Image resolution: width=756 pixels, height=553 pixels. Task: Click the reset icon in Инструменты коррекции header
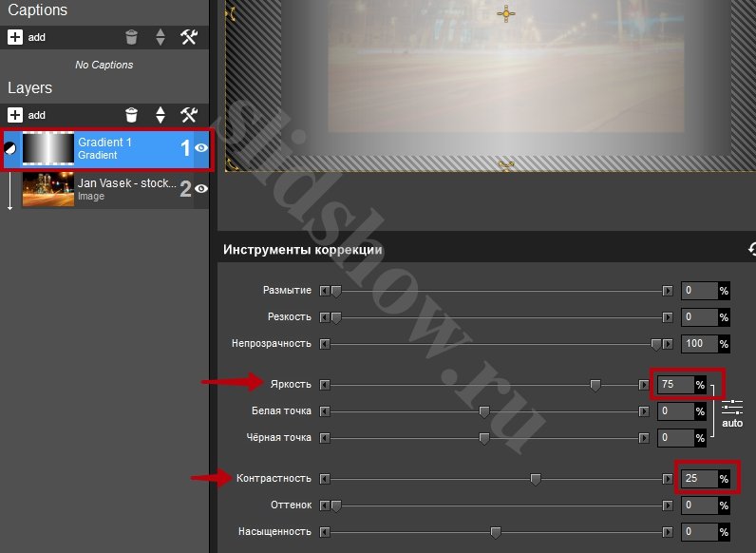[x=752, y=249]
